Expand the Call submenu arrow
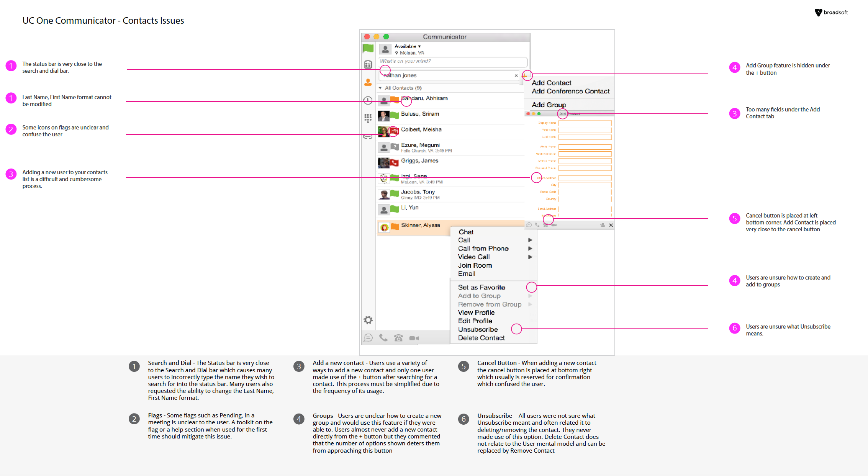868x476 pixels. tap(530, 240)
